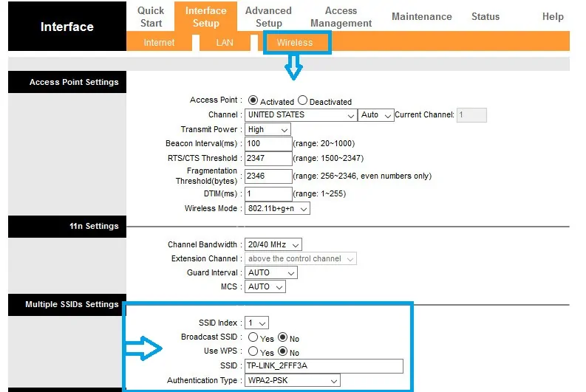
Task: Click the 'Transmit Power' label
Action: [x=209, y=129]
